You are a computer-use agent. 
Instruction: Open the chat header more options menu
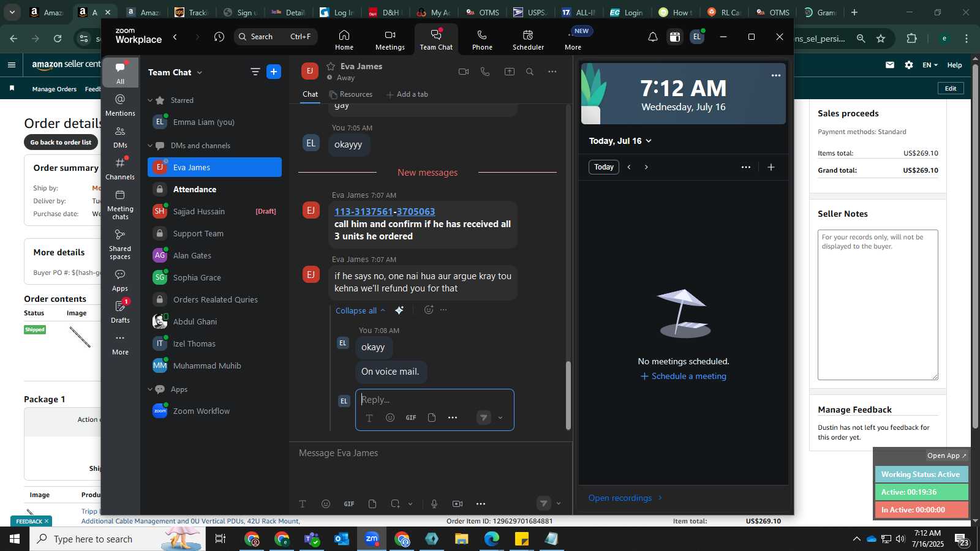click(552, 72)
